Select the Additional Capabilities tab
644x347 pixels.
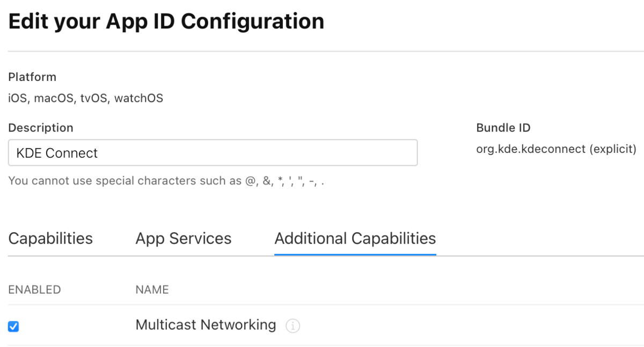click(x=355, y=239)
